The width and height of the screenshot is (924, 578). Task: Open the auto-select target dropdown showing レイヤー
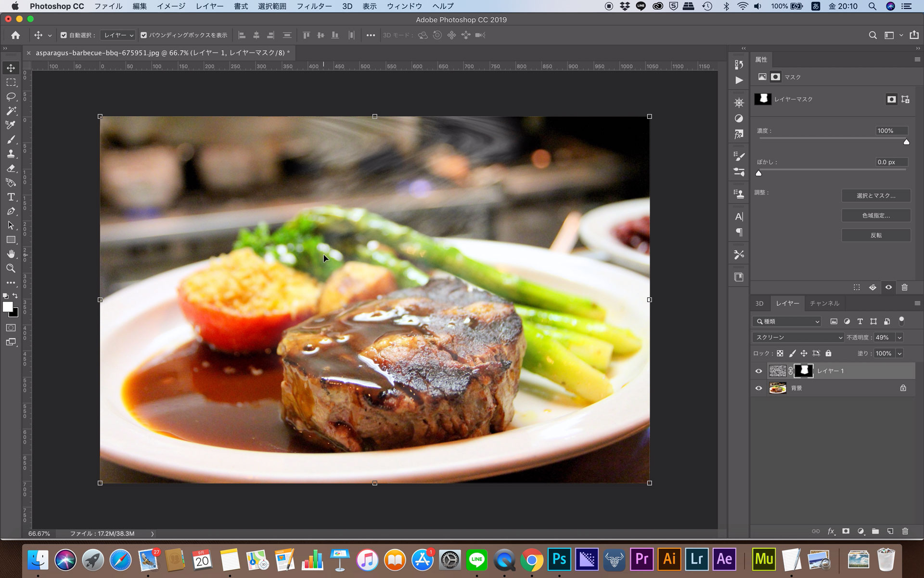point(117,35)
